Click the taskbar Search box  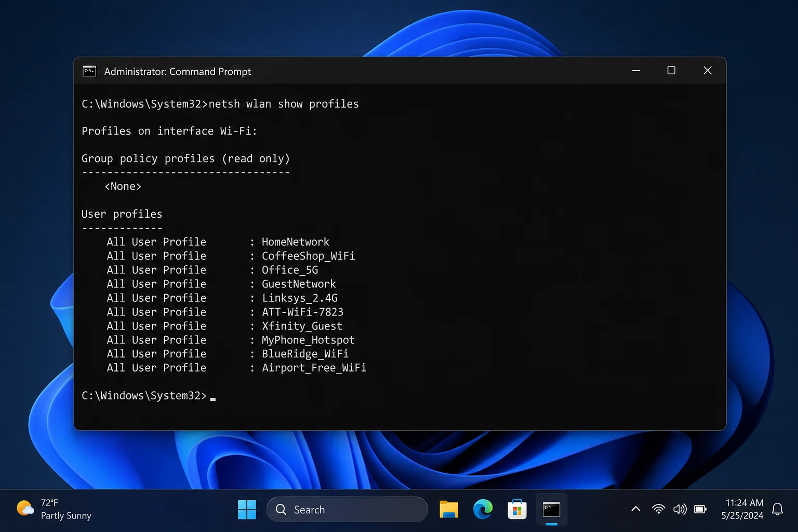click(347, 510)
